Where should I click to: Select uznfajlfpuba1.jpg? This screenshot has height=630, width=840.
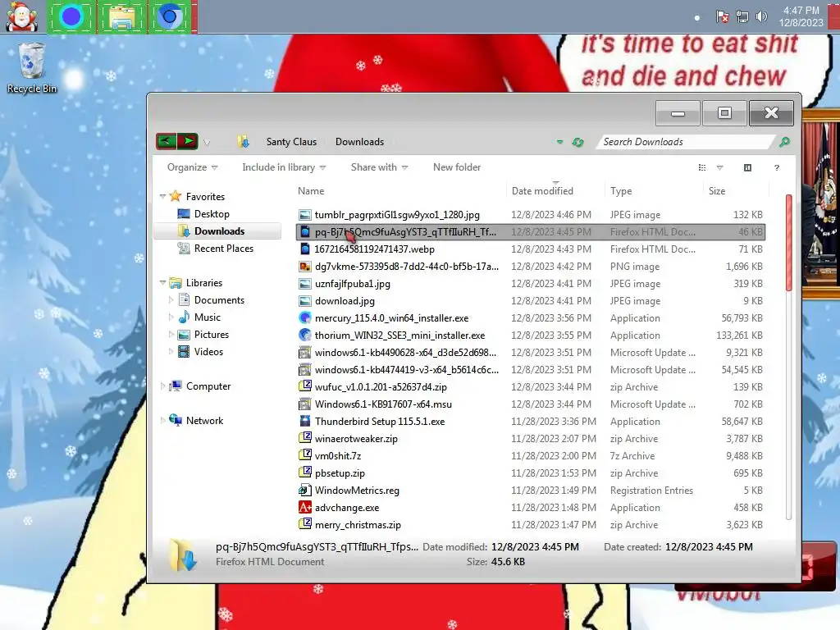pos(353,283)
